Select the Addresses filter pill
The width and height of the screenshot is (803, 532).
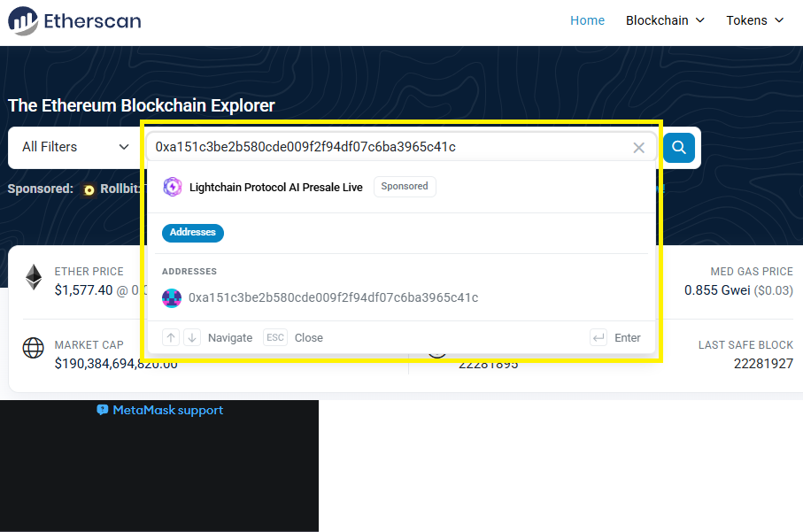point(192,233)
